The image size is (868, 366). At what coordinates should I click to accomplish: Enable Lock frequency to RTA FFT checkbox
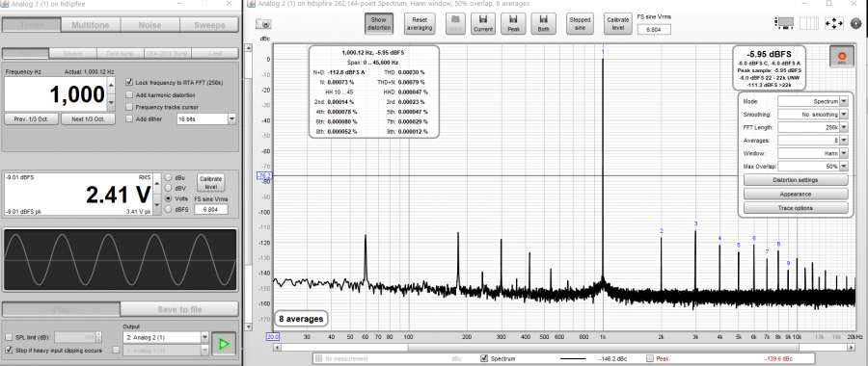(129, 82)
